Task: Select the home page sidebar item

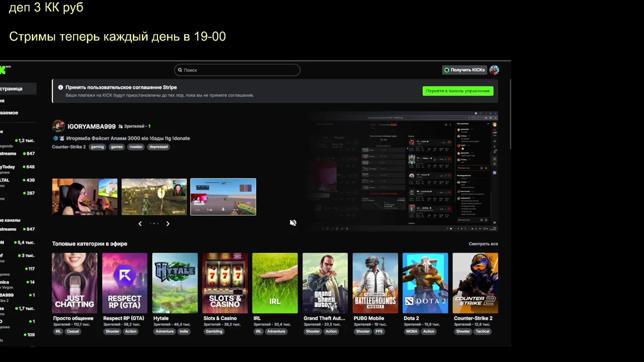Action: pos(18,89)
